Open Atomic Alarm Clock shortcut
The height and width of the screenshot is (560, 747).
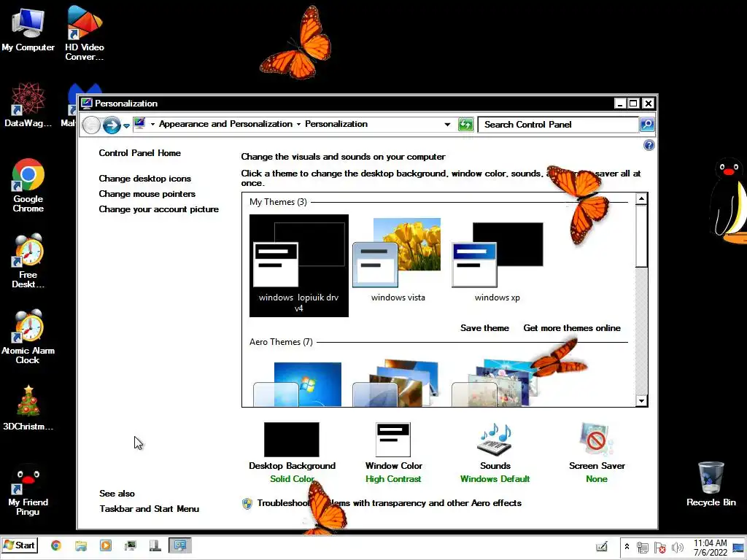click(28, 337)
